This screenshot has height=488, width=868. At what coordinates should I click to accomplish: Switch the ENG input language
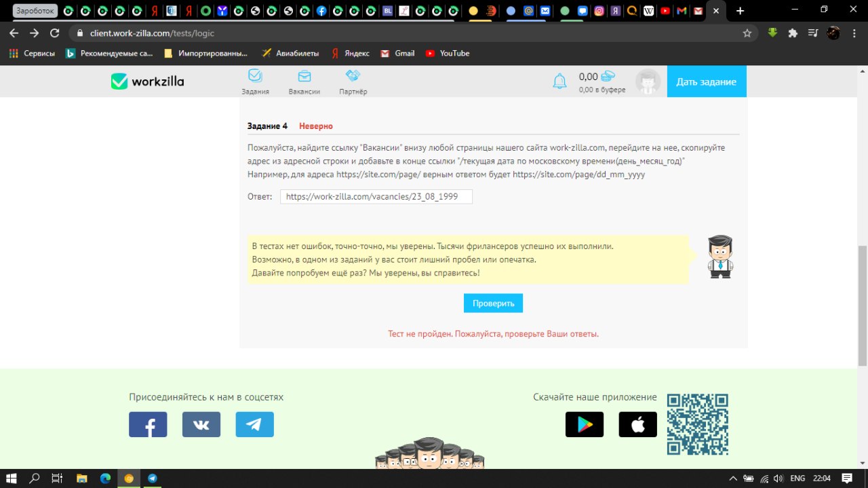(x=797, y=478)
